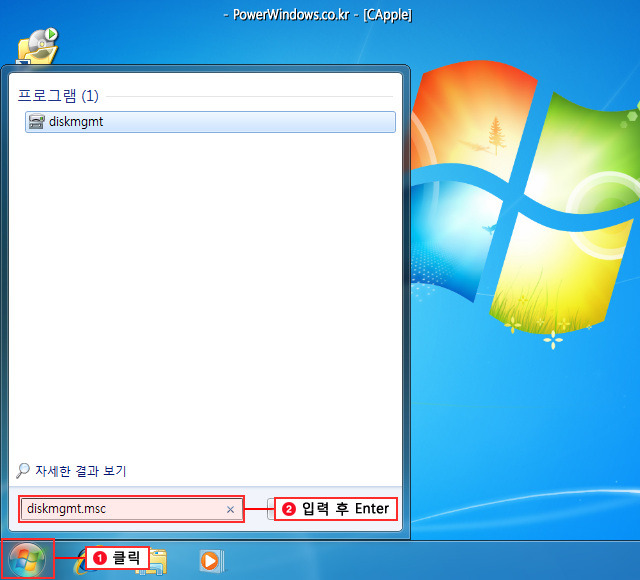Focus the diskmgmt.msc search input field
Image resolution: width=640 pixels, height=580 pixels.
(x=131, y=509)
